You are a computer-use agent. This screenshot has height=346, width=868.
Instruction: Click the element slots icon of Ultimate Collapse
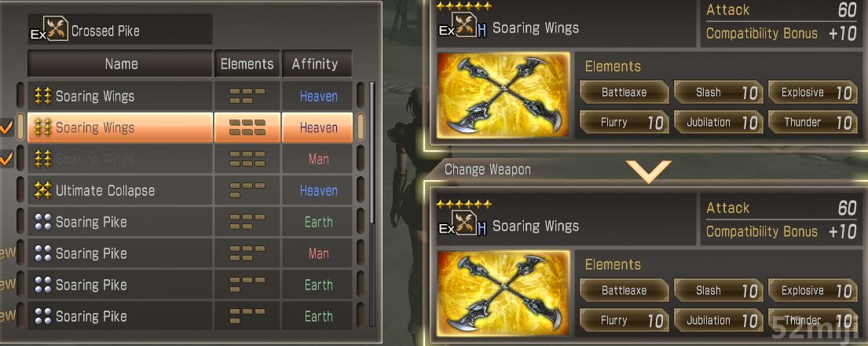[x=247, y=190]
